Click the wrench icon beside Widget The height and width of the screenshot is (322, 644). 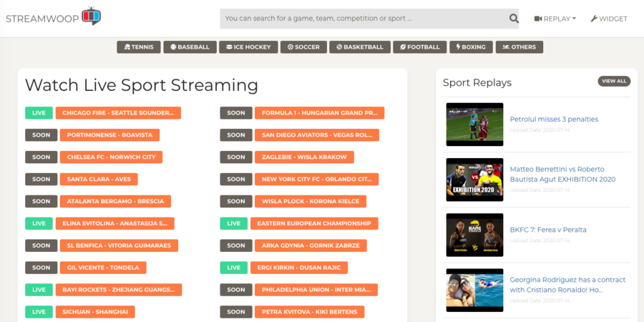pos(594,19)
